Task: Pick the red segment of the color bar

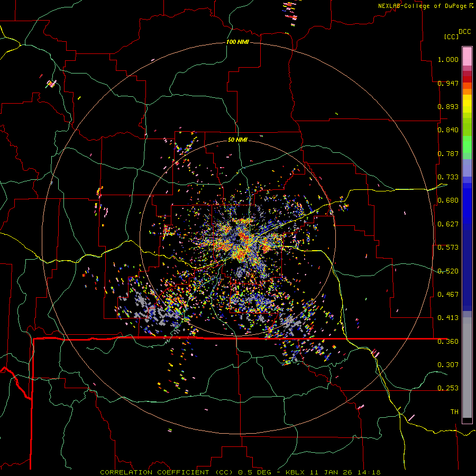Action: pyautogui.click(x=467, y=79)
